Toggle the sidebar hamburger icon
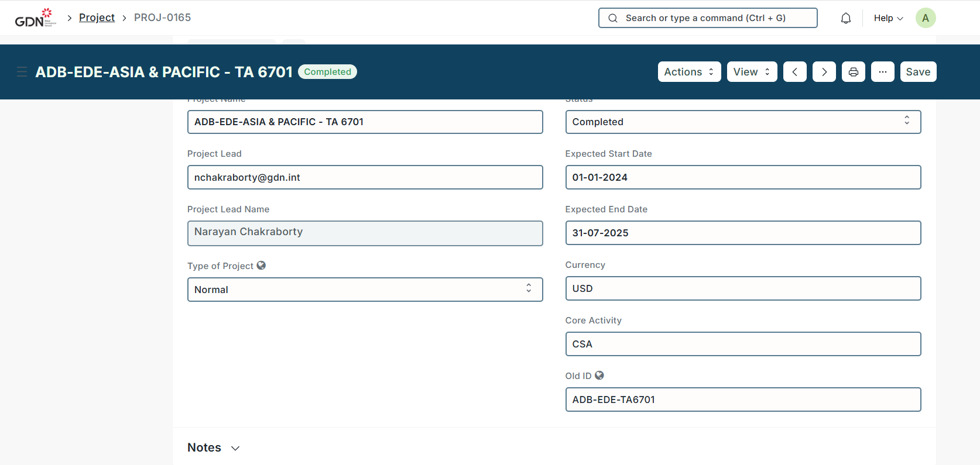Viewport: 980px width, 465px height. (22, 72)
